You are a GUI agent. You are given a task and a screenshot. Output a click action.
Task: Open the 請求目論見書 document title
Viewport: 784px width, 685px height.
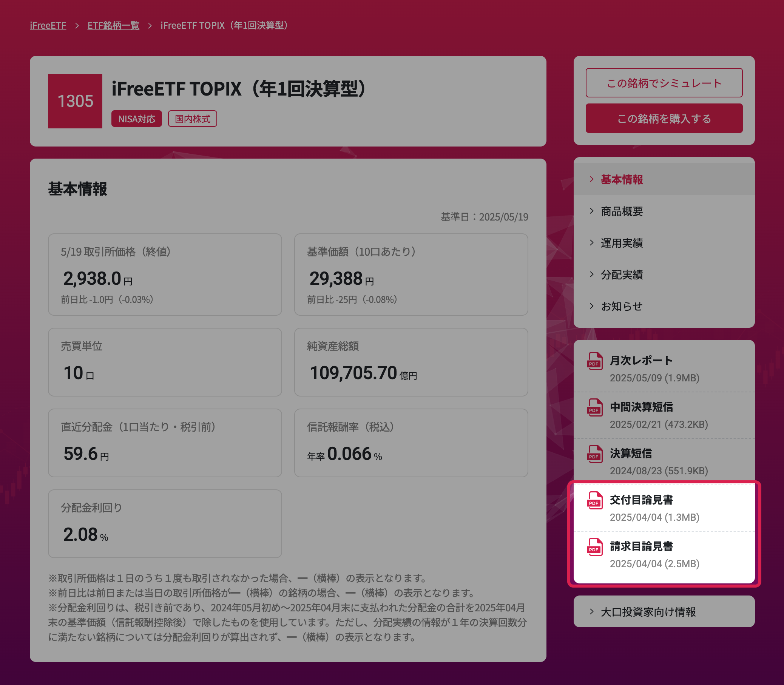tap(641, 546)
